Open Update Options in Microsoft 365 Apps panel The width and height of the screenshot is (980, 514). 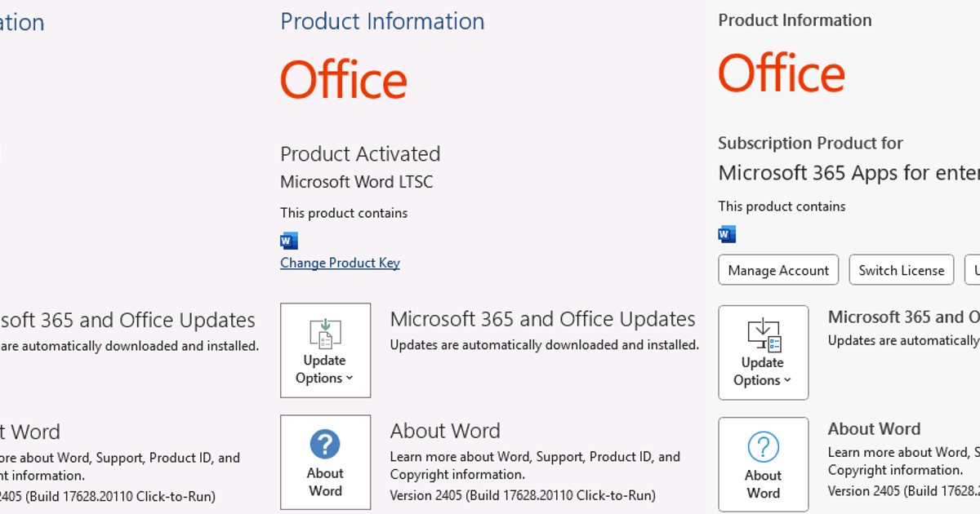(764, 352)
